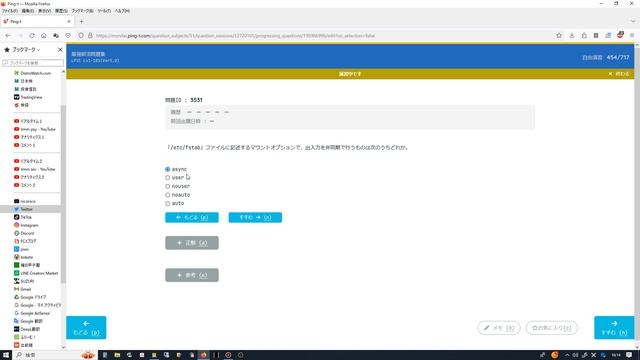The height and width of the screenshot is (360, 640).
Task: Open the Bookmarks menu (ブックマーク)
Action: (82, 11)
